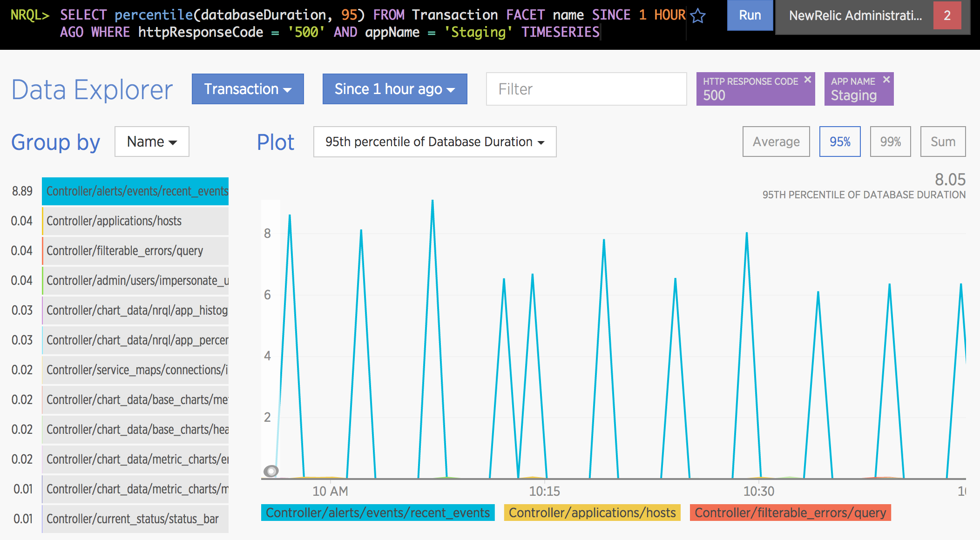Switch aggregation to Sum
This screenshot has height=540, width=980.
942,142
